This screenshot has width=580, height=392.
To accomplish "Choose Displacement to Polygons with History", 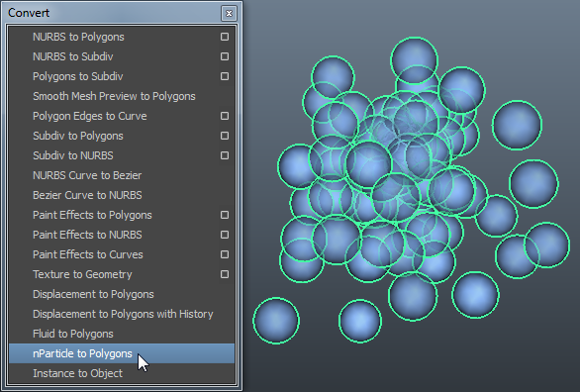I will point(122,314).
